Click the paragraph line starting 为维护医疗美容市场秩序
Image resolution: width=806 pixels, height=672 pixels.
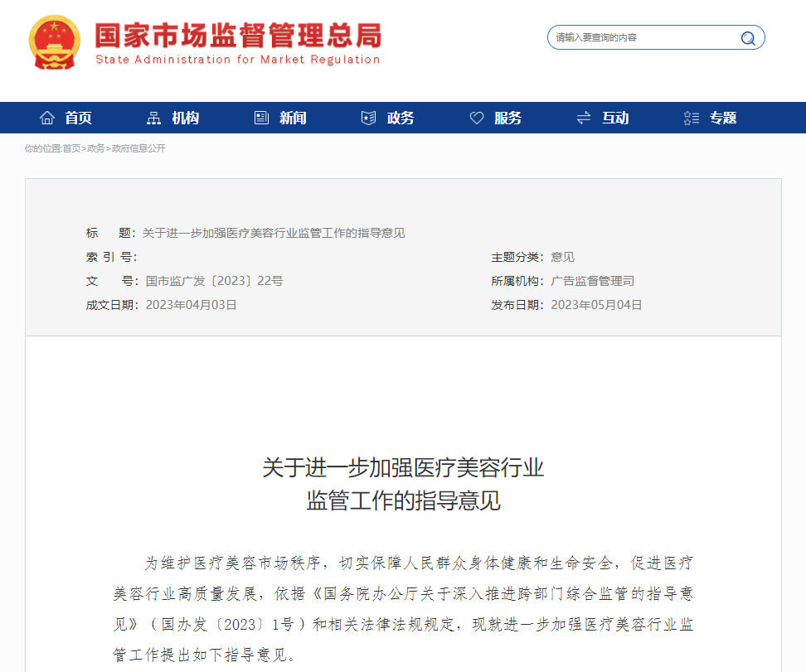pos(419,563)
